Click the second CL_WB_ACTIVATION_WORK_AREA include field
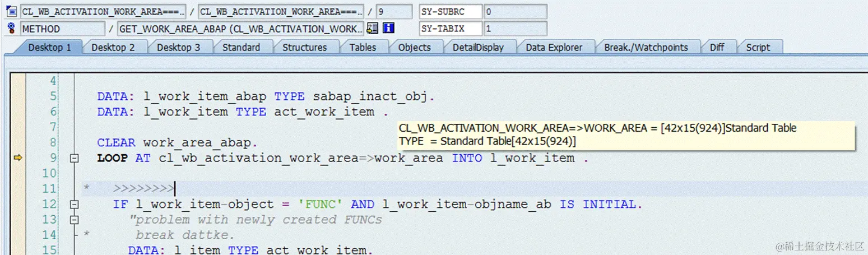The image size is (868, 255). pos(281,11)
